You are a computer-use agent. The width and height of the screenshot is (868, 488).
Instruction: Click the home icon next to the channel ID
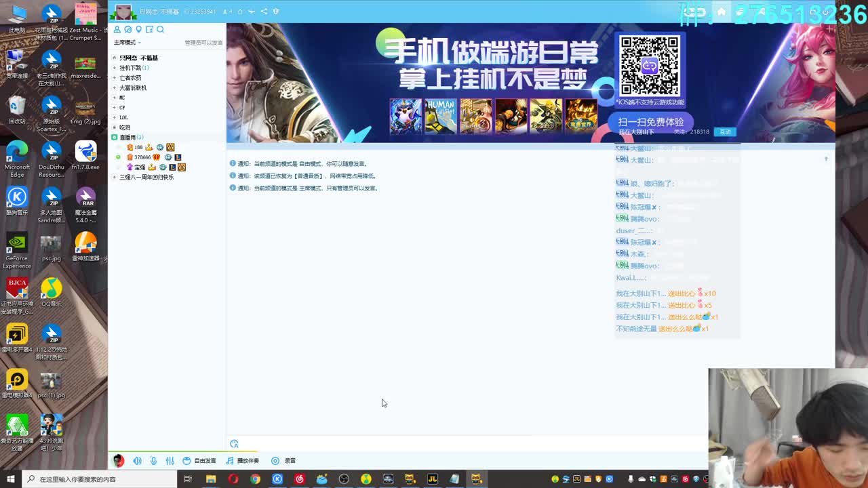pos(240,11)
